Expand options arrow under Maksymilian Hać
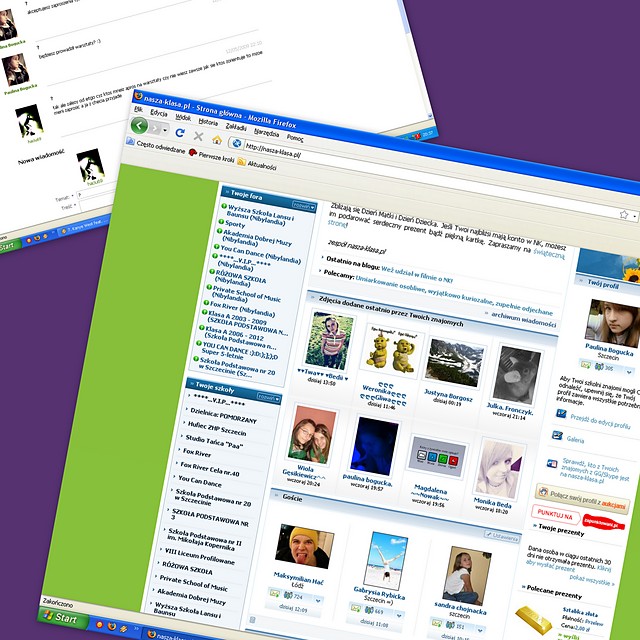 pyautogui.click(x=318, y=600)
